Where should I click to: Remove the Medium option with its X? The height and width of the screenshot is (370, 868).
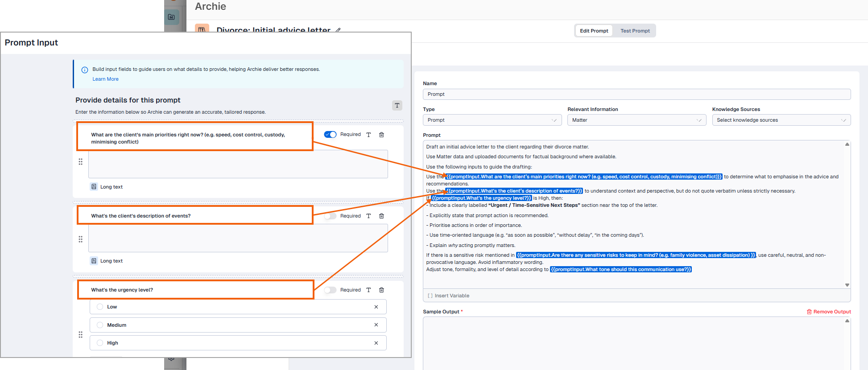click(x=376, y=325)
